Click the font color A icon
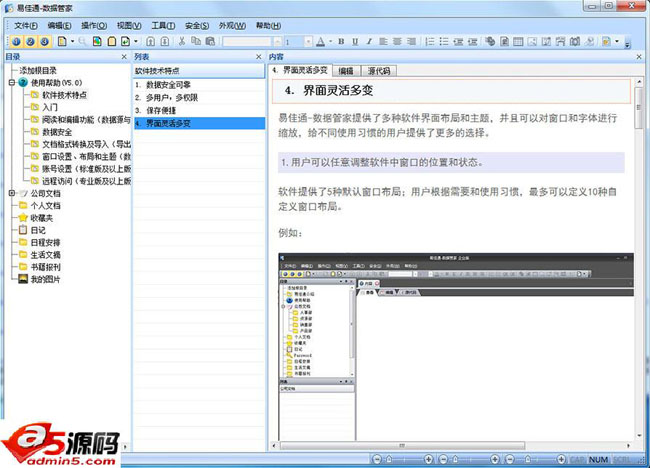650x468 pixels. [320, 41]
